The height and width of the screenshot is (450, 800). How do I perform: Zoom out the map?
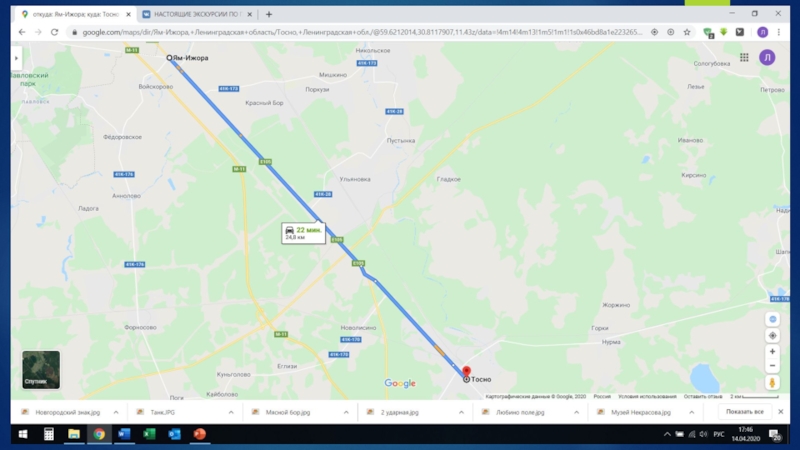772,366
